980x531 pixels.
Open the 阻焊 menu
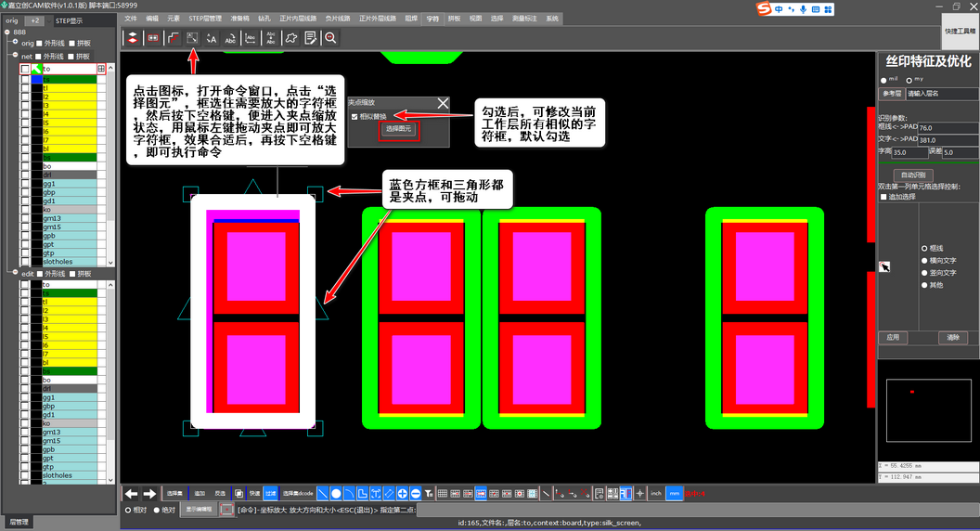click(x=409, y=18)
